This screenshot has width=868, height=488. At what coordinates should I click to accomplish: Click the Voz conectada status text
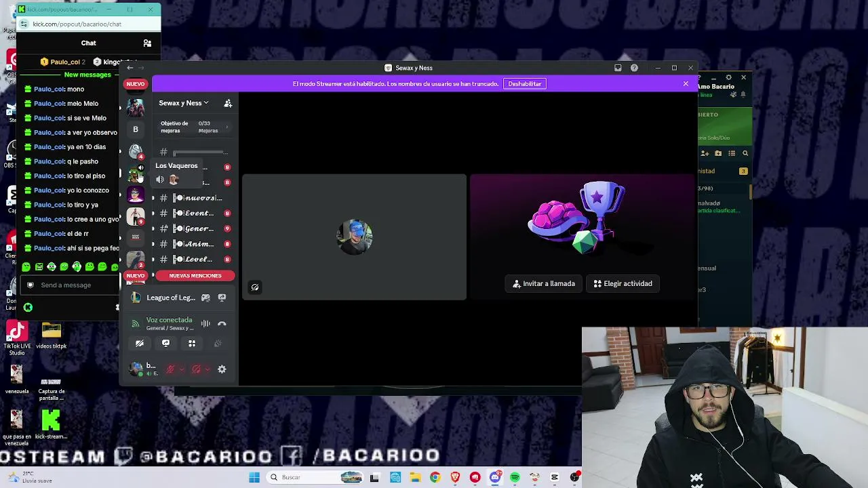(169, 320)
